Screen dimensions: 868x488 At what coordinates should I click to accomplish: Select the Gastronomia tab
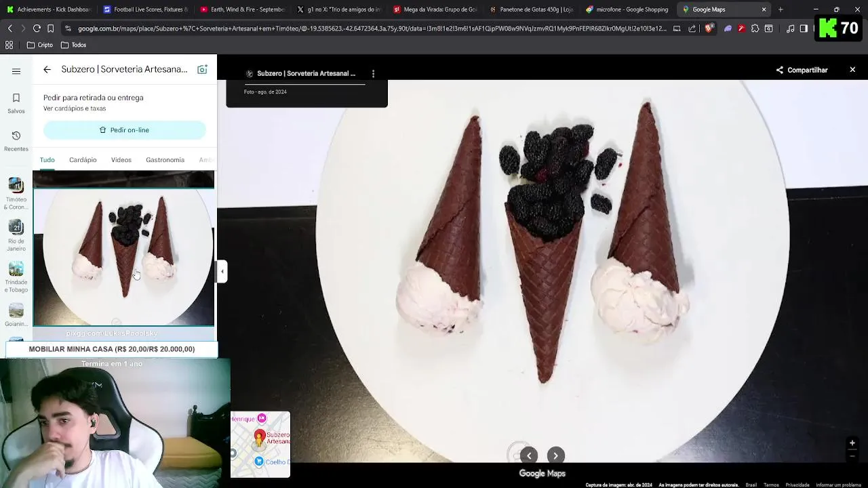(165, 160)
